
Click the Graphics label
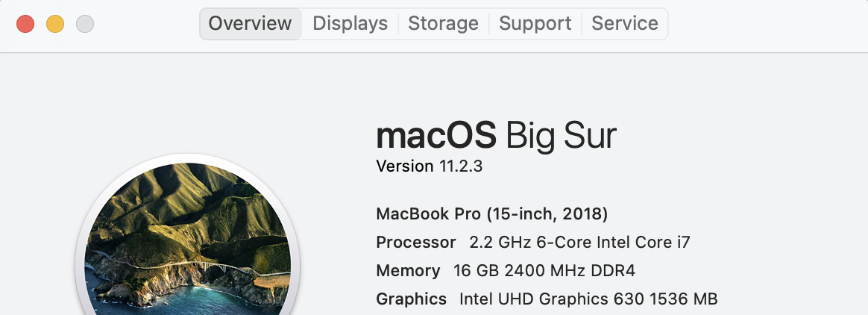point(412,299)
